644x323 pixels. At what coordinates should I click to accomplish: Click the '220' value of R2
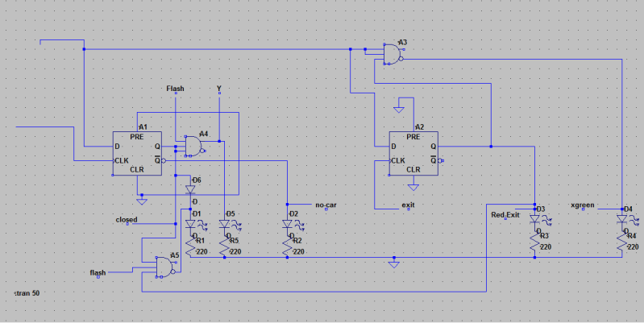tap(298, 252)
